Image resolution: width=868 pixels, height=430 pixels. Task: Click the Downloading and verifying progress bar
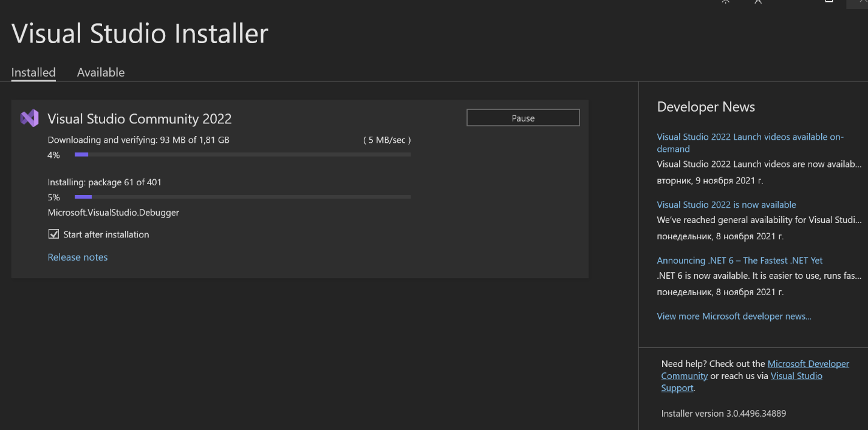point(242,155)
